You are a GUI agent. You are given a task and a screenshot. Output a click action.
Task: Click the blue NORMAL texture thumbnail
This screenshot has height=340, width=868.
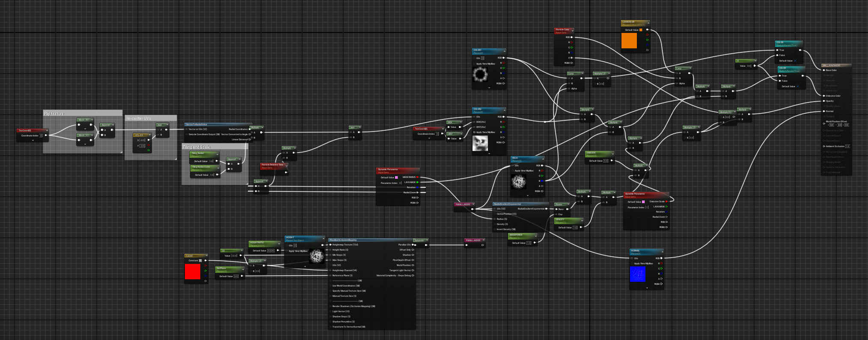638,275
